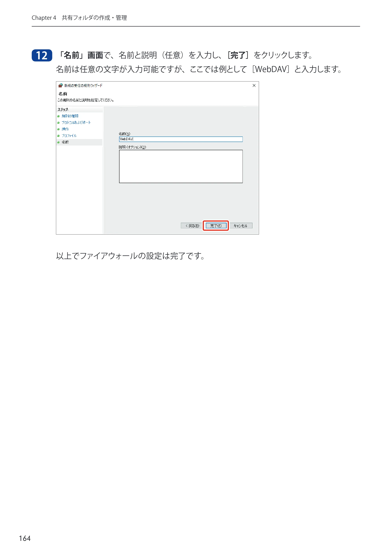The width and height of the screenshot is (392, 554).
Task: Click the page number 164
Action: coord(25,538)
